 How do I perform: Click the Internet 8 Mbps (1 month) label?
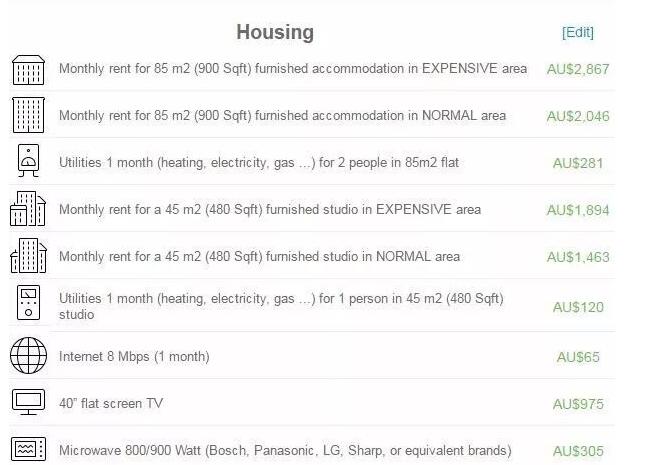click(x=134, y=357)
